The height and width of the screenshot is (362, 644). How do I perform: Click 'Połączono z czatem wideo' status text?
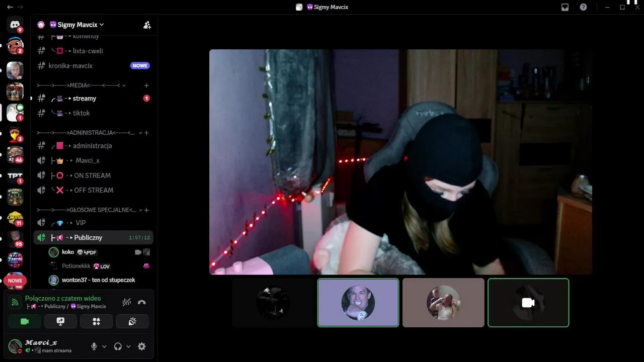63,298
